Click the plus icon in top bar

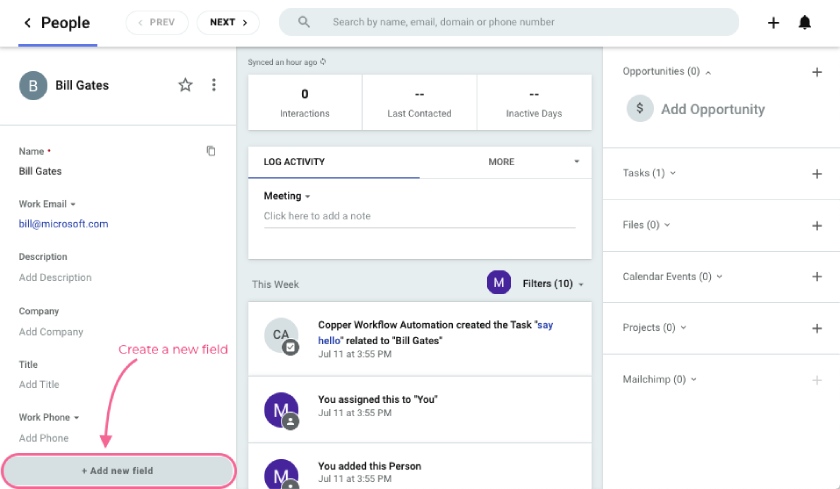[773, 23]
